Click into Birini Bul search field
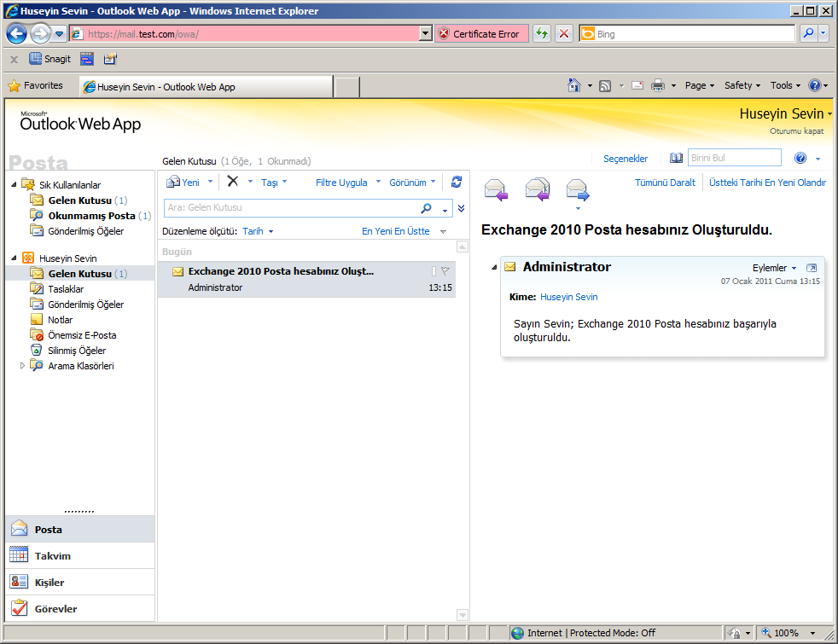The height and width of the screenshot is (644, 838). tap(735, 158)
